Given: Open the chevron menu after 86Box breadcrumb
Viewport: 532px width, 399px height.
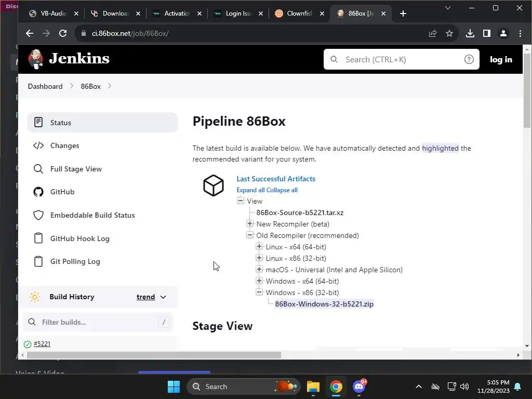Looking at the screenshot, I should tap(110, 86).
